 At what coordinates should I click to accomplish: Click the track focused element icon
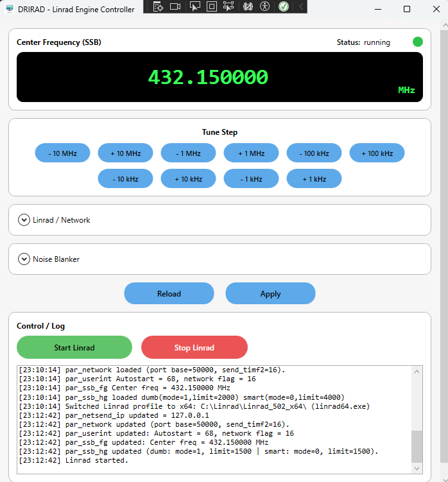point(228,6)
